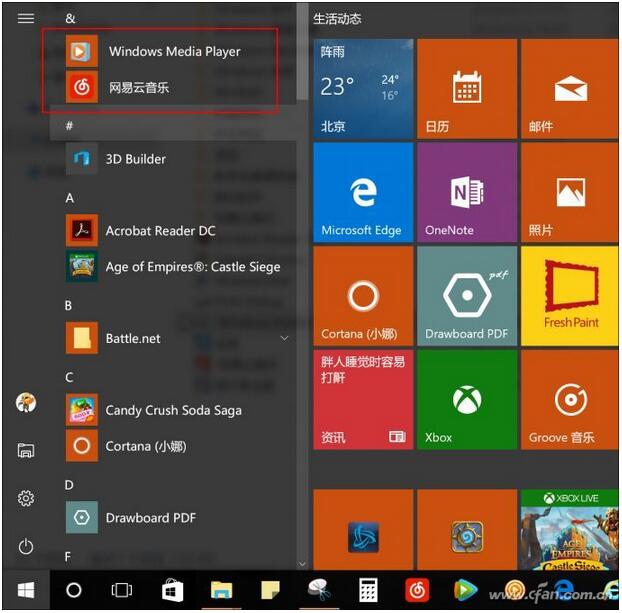Launch Acrobat Reader DC
The image size is (622, 613).
pos(160,231)
